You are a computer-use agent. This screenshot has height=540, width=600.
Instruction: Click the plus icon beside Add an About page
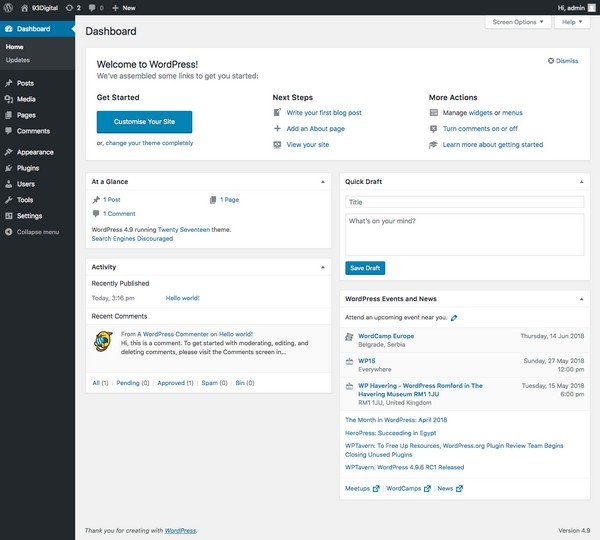click(x=277, y=129)
